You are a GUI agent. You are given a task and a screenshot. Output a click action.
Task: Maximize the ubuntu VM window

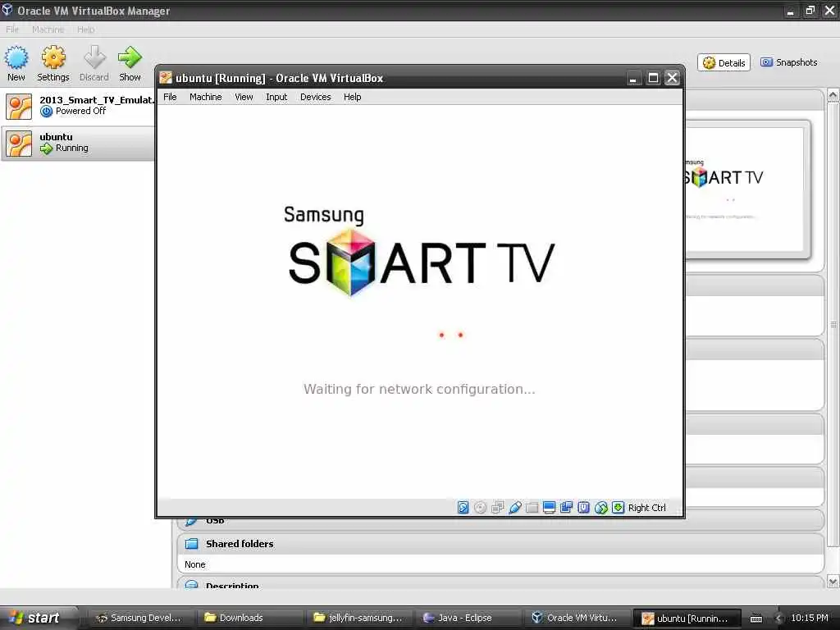653,78
